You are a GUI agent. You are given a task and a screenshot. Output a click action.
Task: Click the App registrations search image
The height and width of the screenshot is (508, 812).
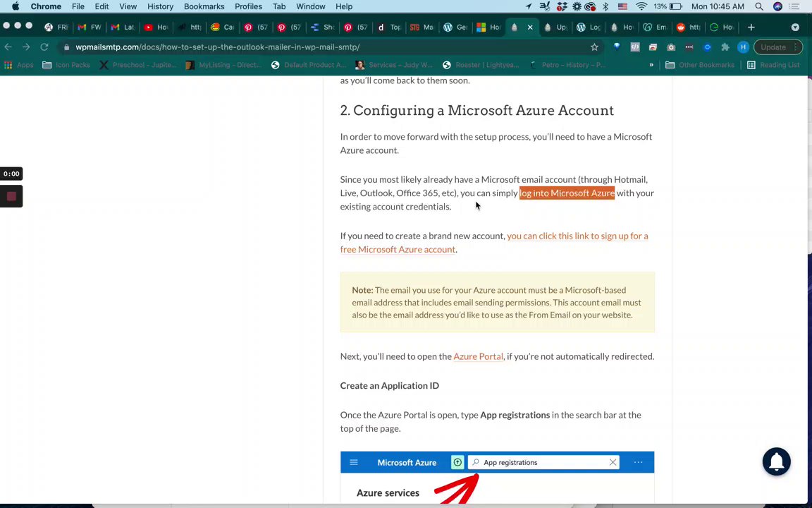[x=497, y=477]
